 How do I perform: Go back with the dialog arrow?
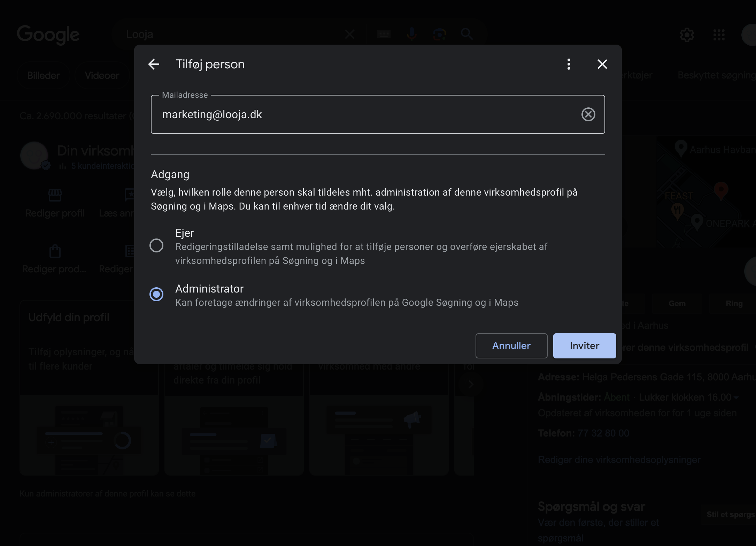(x=154, y=64)
